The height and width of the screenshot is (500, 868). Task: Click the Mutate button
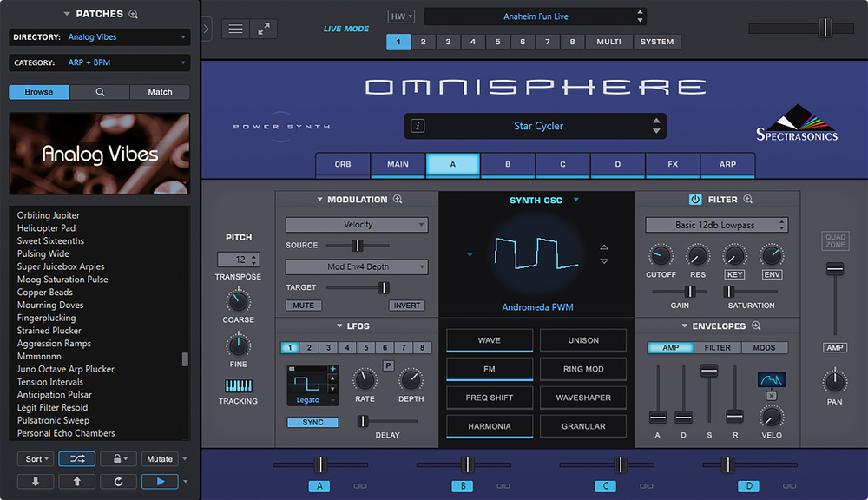pos(159,459)
